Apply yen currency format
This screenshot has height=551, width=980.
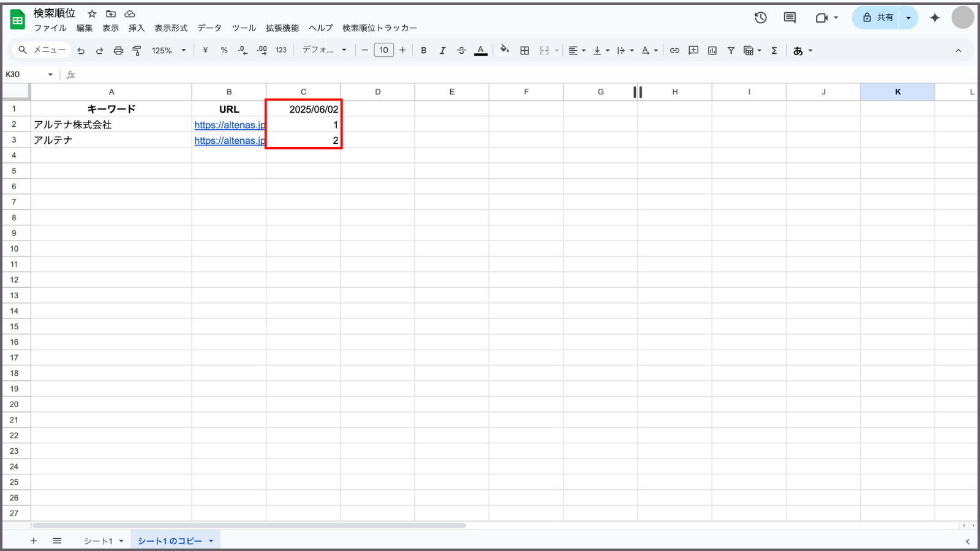point(205,50)
